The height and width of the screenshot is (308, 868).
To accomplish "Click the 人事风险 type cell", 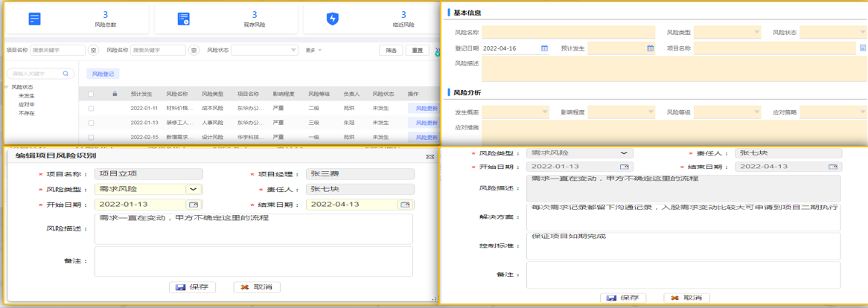I will [213, 123].
